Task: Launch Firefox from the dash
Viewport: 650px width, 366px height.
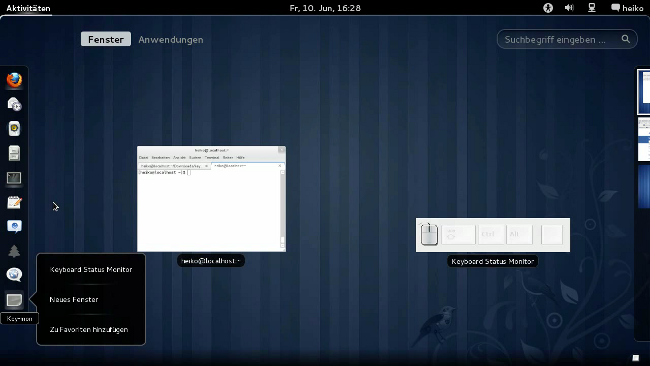Action: click(x=14, y=80)
